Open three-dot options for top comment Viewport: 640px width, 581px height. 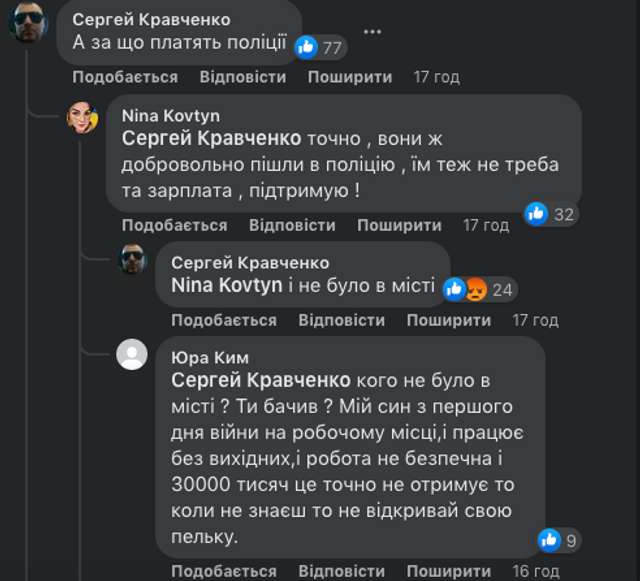click(372, 31)
